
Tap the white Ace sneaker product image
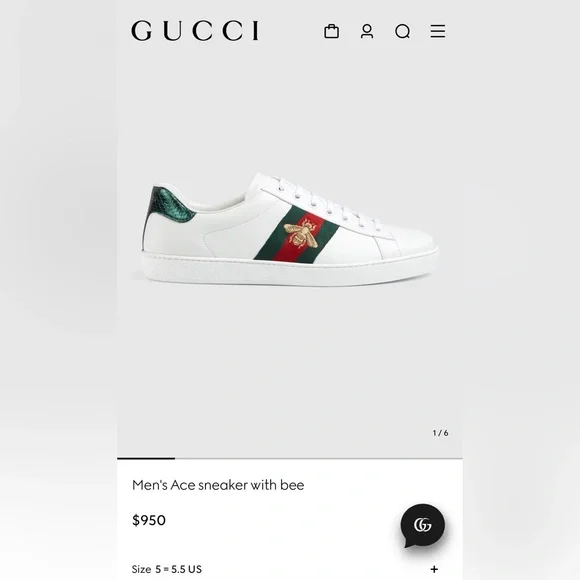tap(290, 229)
